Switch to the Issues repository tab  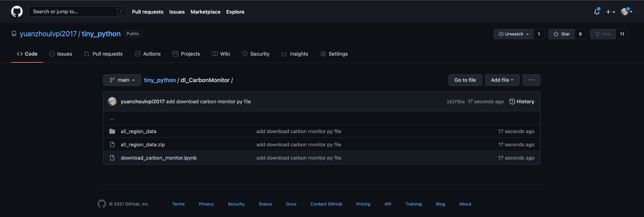pos(61,54)
